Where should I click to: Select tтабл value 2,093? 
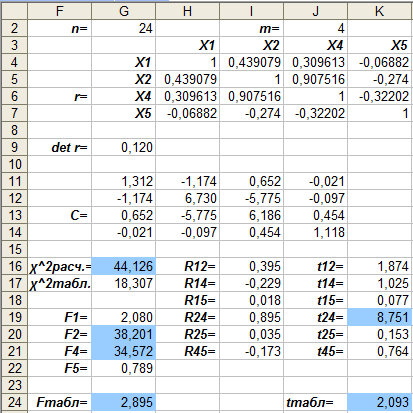coord(379,402)
